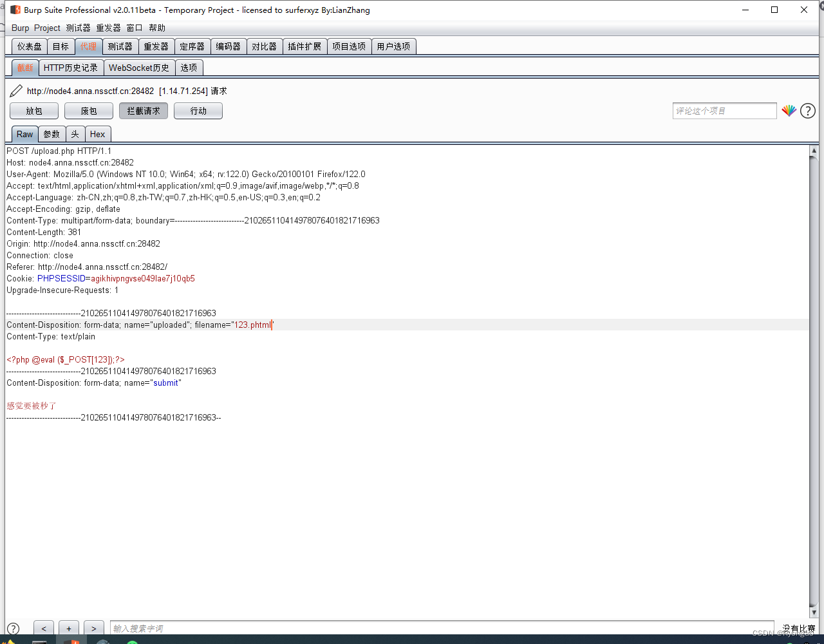The width and height of the screenshot is (824, 644).
Task: Open the 帮助 menu
Action: (157, 28)
